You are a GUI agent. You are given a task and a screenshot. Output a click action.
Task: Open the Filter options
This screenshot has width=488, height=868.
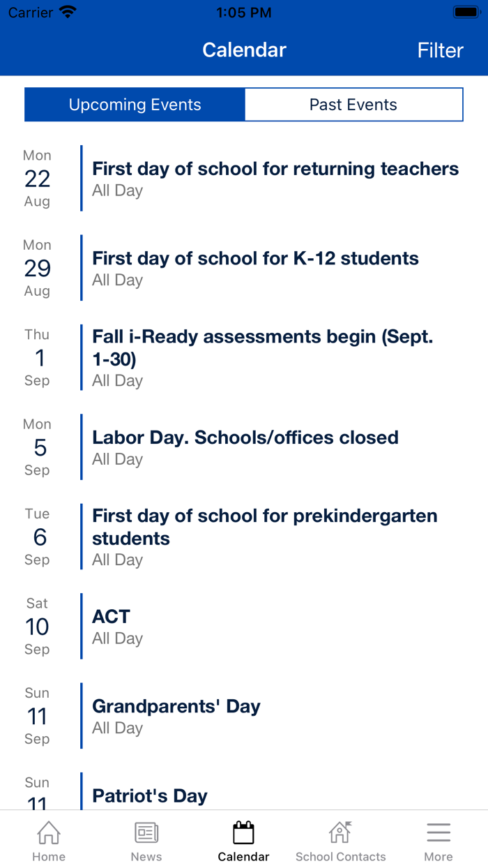coord(440,50)
